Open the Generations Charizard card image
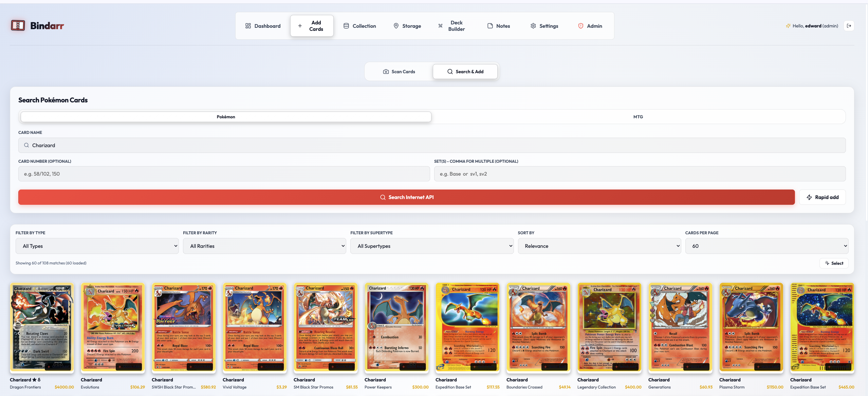 pyautogui.click(x=680, y=327)
